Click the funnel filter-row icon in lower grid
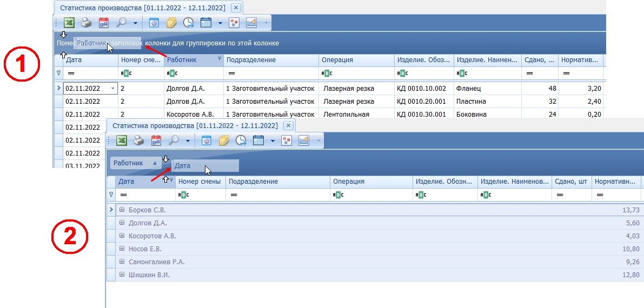Screen dimensions: 644x308 tap(111, 195)
